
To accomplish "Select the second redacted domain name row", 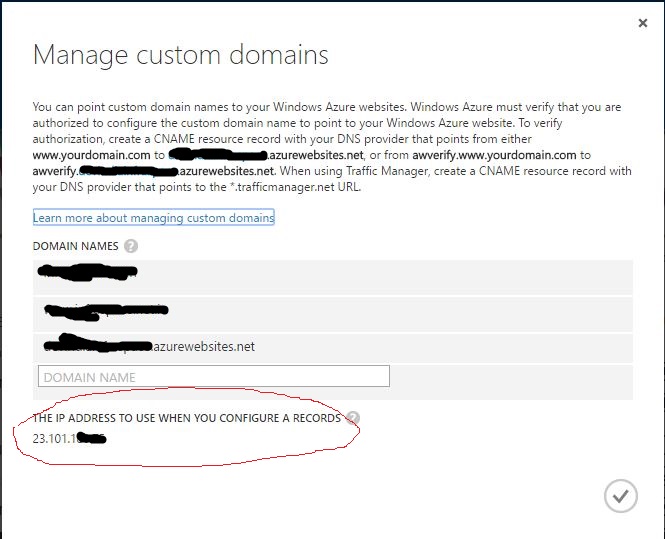I will pyautogui.click(x=333, y=314).
